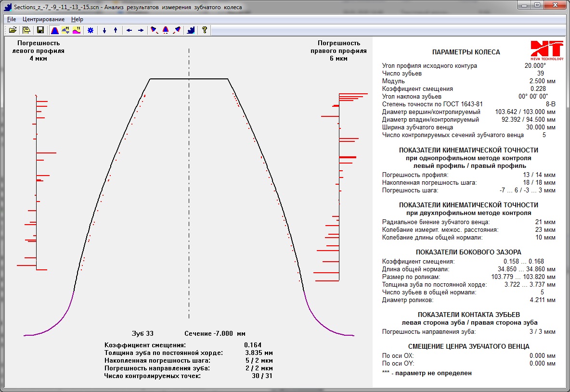The height and width of the screenshot is (392, 570).
Task: Click roller diameter value 4.211 мм
Action: coord(543,300)
